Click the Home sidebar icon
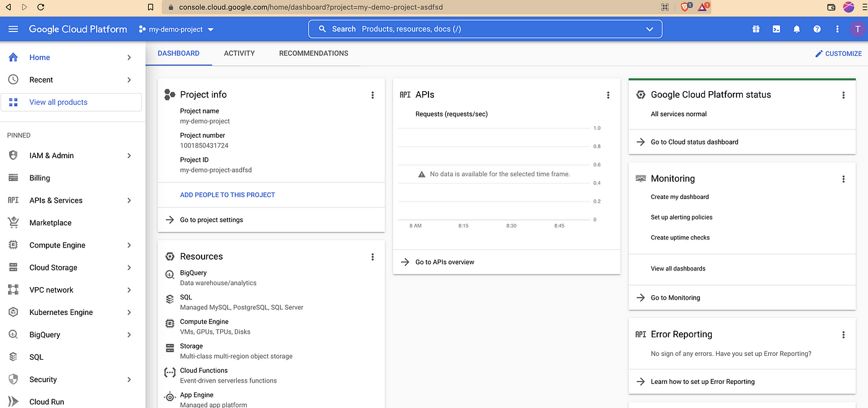This screenshot has height=408, width=868. click(x=13, y=57)
